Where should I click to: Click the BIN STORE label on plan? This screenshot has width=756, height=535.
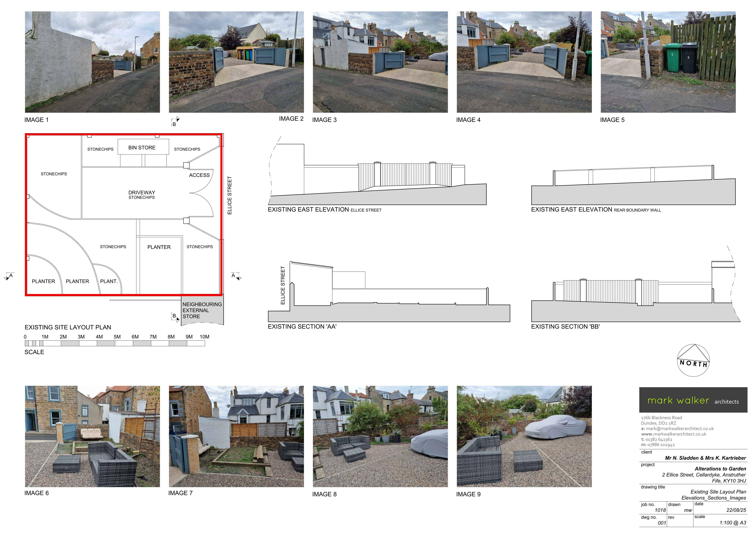(x=142, y=148)
